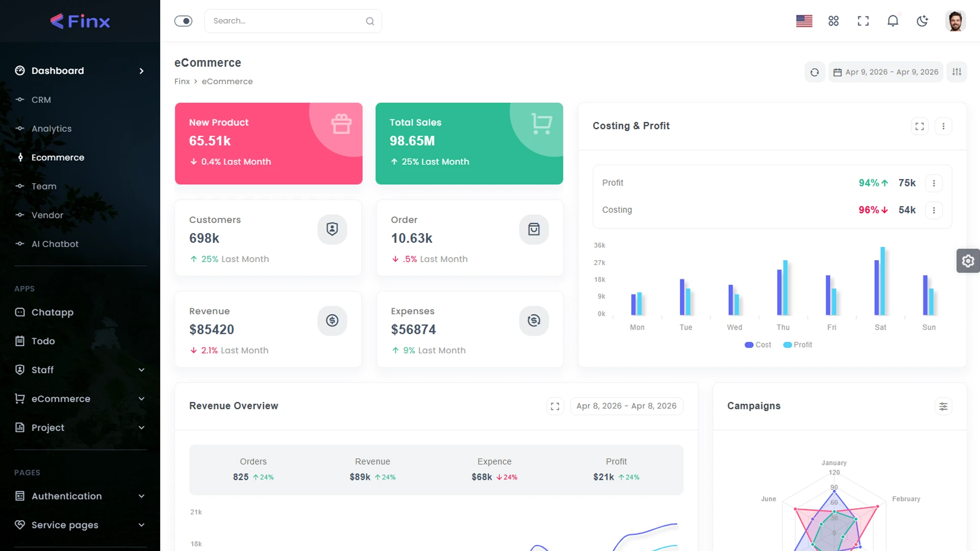
Task: Open CRM in the sidebar
Action: click(x=41, y=100)
